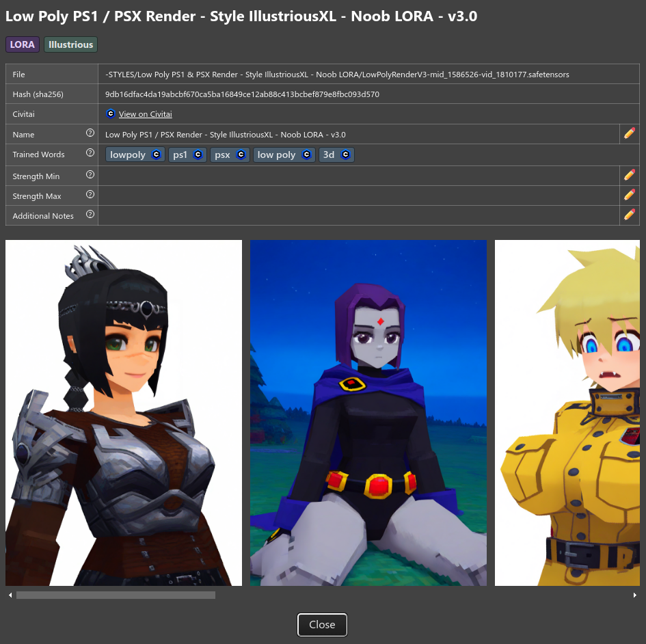Image resolution: width=646 pixels, height=644 pixels.
Task: Close the LORA info dialog
Action: (322, 625)
